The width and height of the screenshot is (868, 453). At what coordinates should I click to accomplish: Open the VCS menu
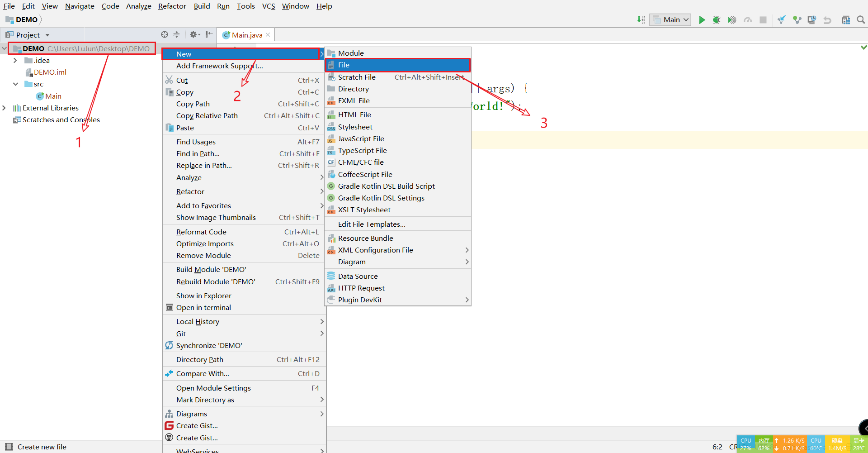pos(269,6)
